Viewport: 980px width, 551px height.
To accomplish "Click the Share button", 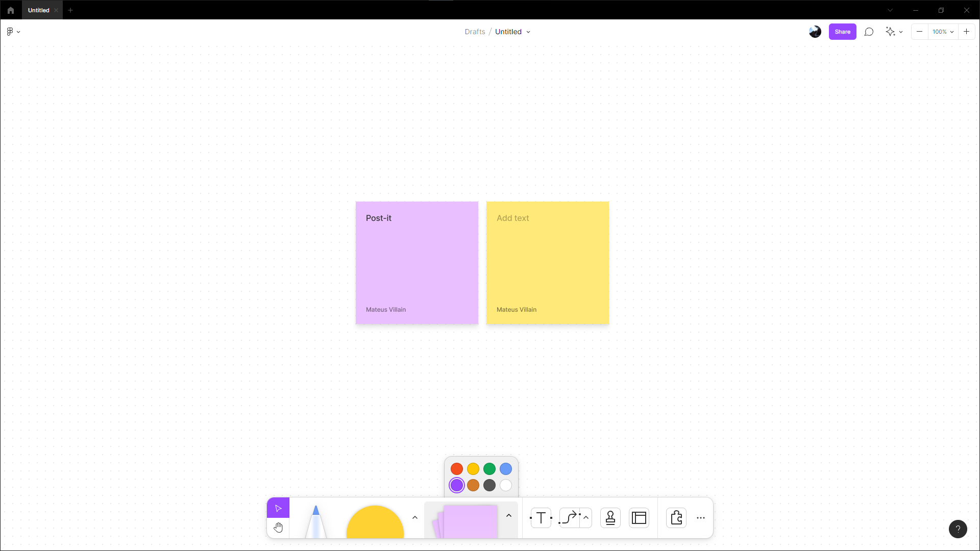I will click(x=843, y=32).
